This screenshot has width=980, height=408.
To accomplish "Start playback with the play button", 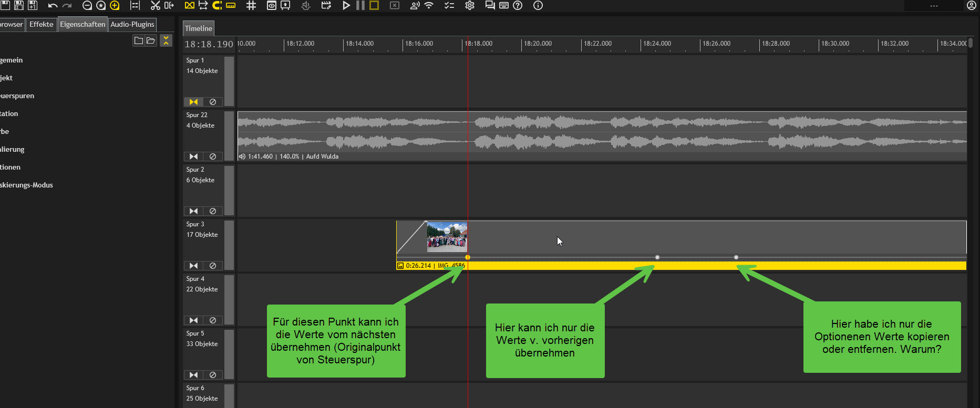I will pyautogui.click(x=346, y=6).
